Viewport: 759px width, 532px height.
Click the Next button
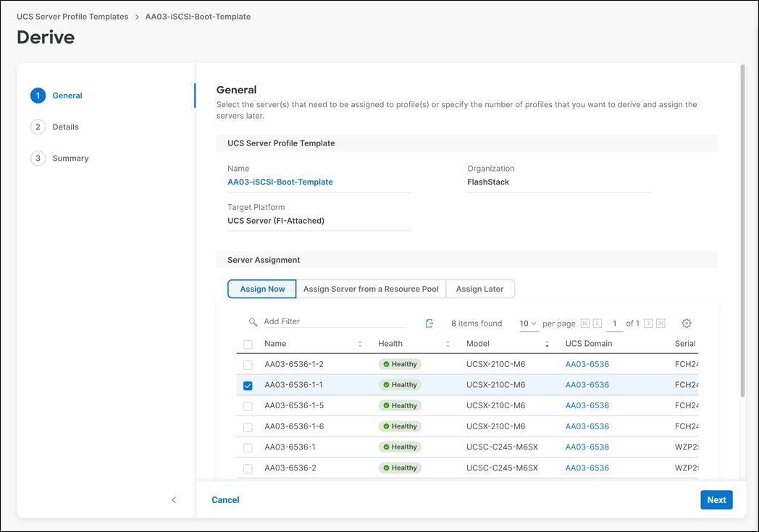tap(716, 499)
